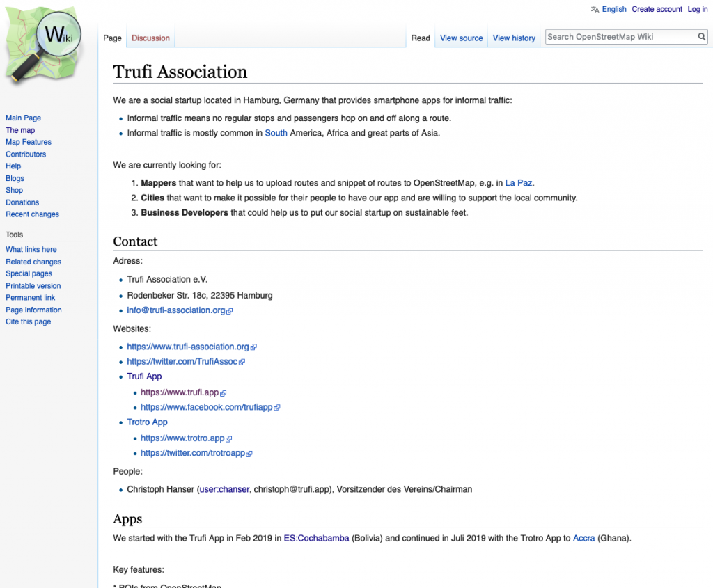The image size is (713, 588).
Task: Follow the South link in article
Action: (276, 133)
